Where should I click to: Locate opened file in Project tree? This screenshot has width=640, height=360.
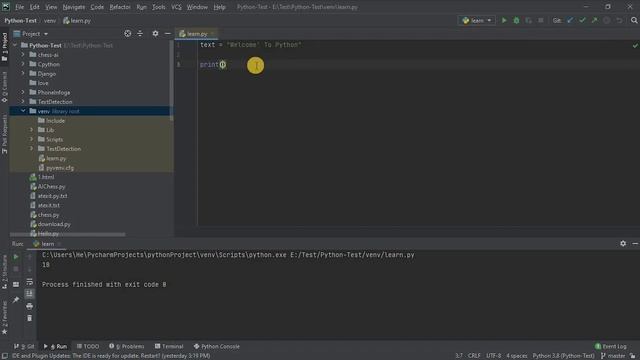pos(128,33)
